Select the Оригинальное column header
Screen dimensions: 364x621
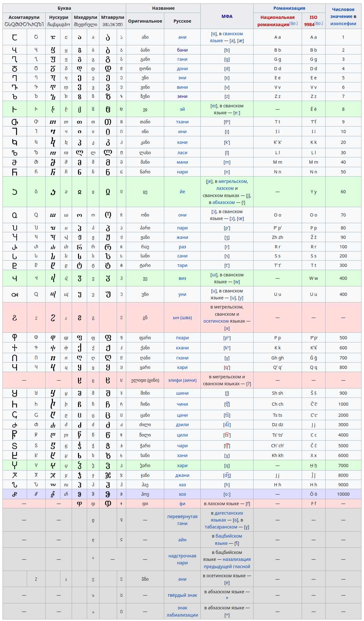(145, 21)
